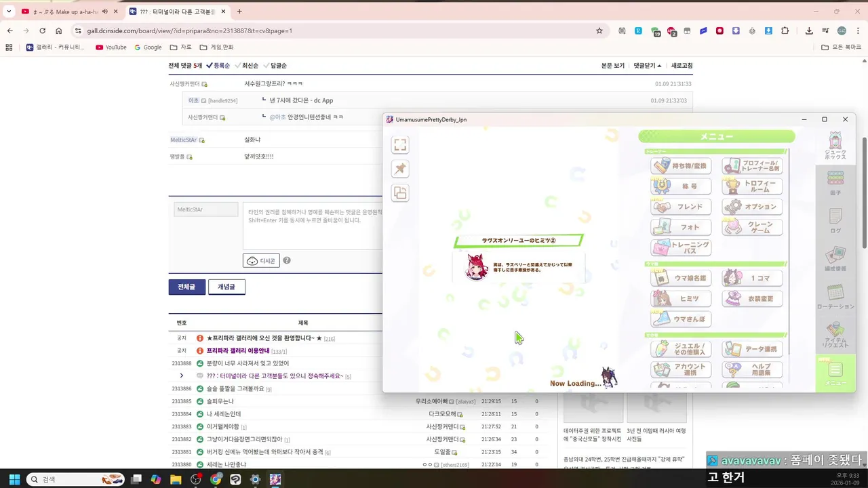Open トロフィールーム trophy room
The width and height of the screenshot is (868, 488).
(753, 186)
